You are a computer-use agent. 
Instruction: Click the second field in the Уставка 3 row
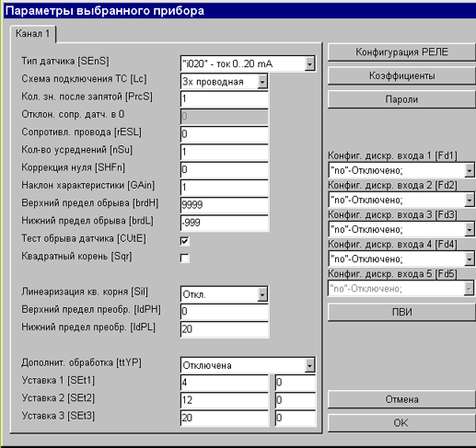click(296, 418)
